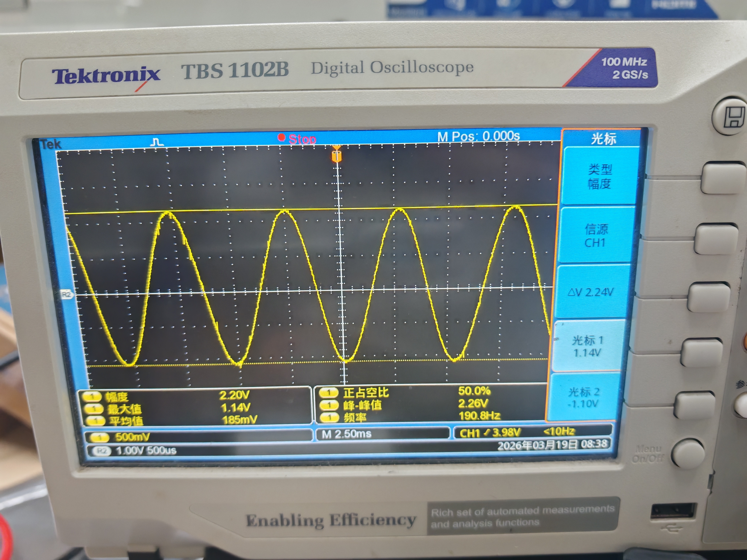
Task: Select the 信源 CH1 source menu item
Action: pyautogui.click(x=596, y=235)
